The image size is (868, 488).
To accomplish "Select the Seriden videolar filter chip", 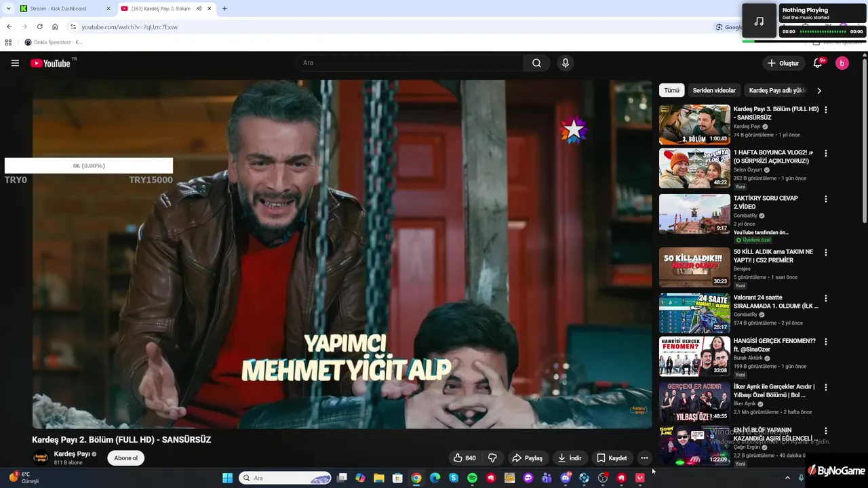I will pos(714,90).
